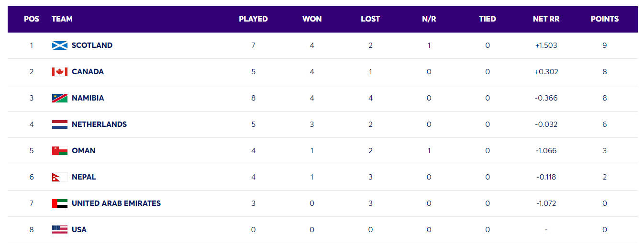Screen dimensions: 644x248
Task: Click the Netherlands flag icon
Action: pyautogui.click(x=59, y=124)
